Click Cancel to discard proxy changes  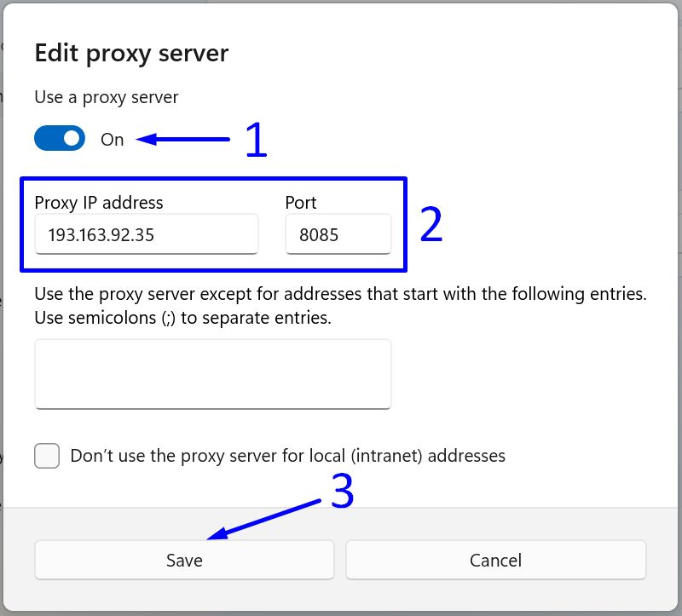495,560
